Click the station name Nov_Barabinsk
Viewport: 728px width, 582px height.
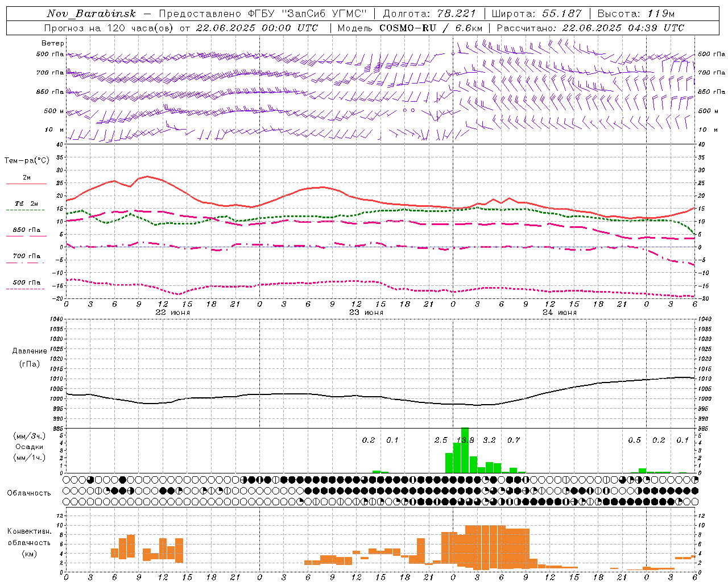tap(92, 14)
